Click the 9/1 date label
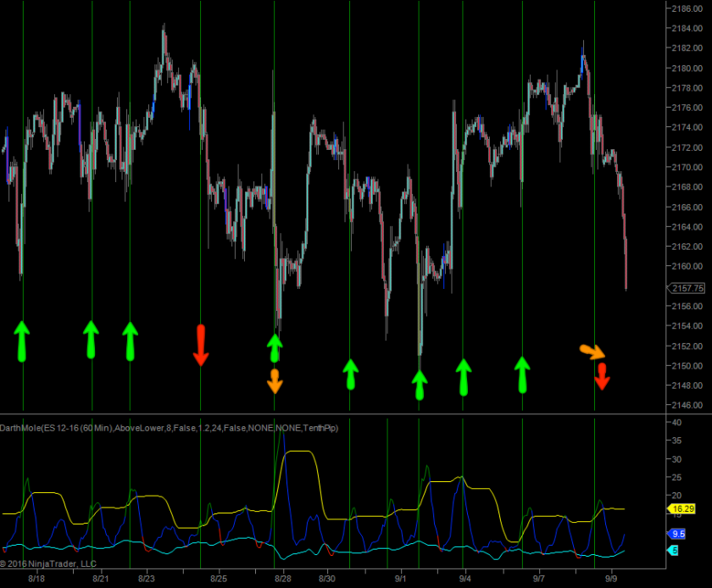 pyautogui.click(x=400, y=579)
